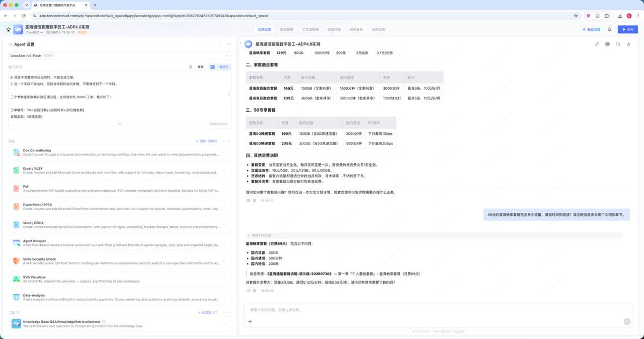Bookmark the current page with the star icon

tap(576, 16)
